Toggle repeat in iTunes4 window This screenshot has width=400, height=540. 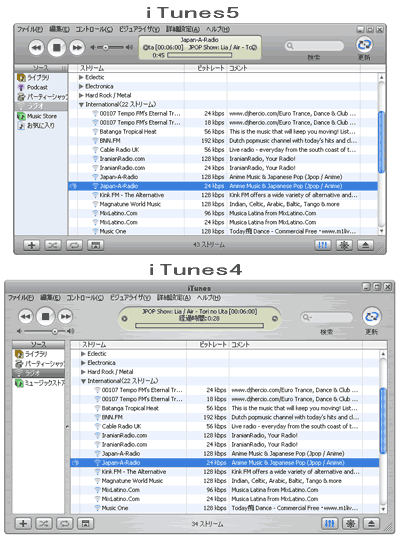tap(64, 524)
